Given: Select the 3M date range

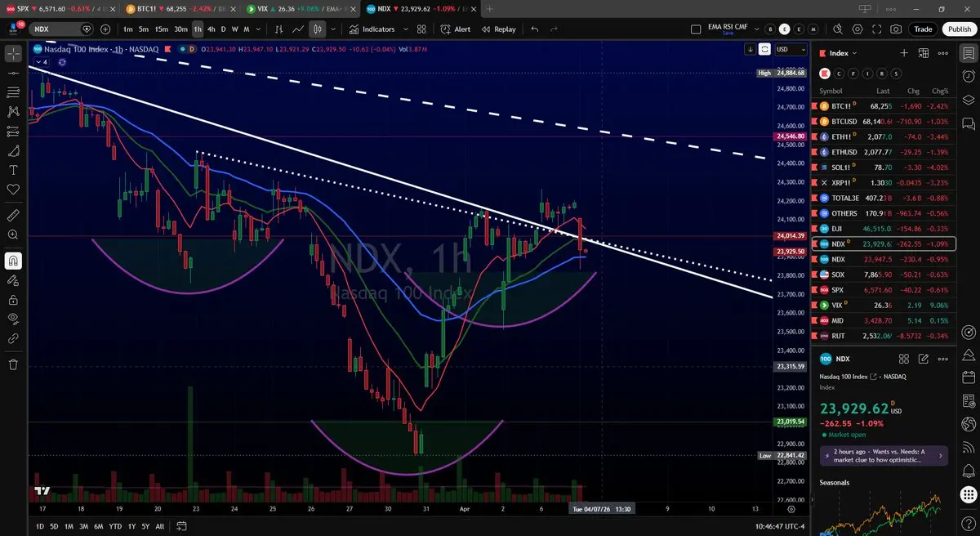Looking at the screenshot, I should tap(83, 526).
